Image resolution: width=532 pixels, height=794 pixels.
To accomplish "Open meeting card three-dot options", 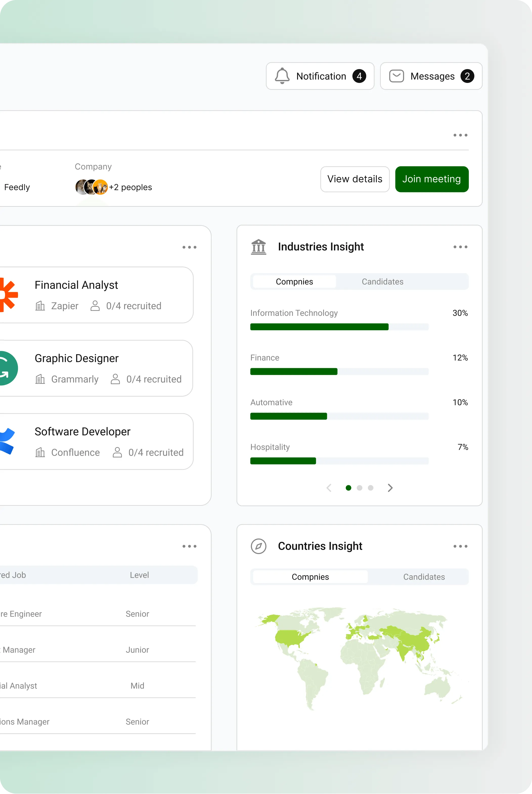I will (x=460, y=135).
